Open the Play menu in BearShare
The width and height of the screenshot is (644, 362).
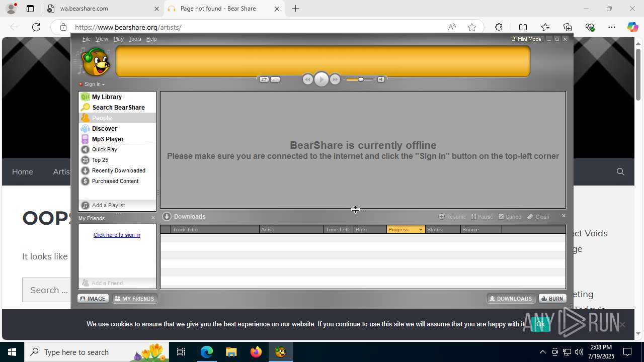(118, 39)
